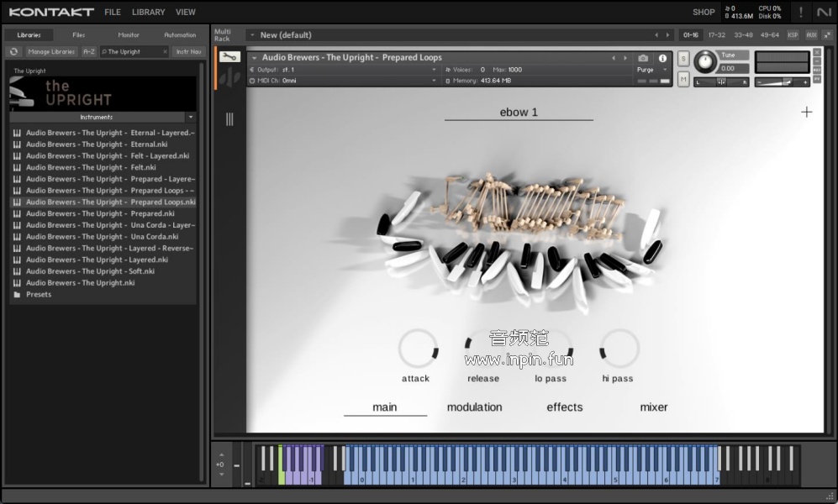Clear the library search with the X

pos(163,52)
